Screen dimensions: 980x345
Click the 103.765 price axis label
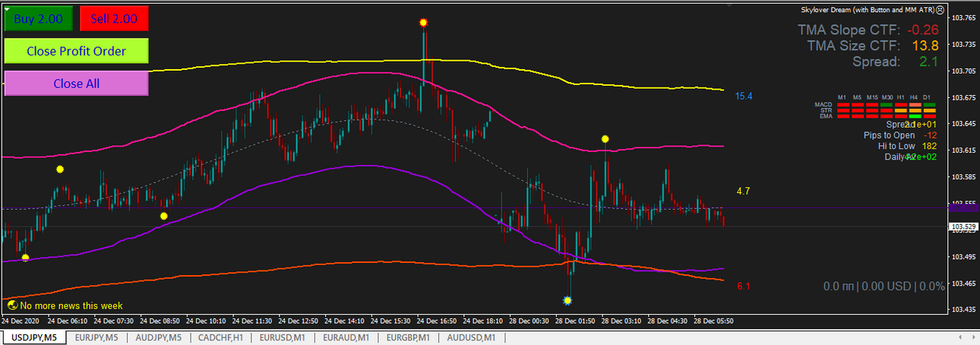[964, 18]
